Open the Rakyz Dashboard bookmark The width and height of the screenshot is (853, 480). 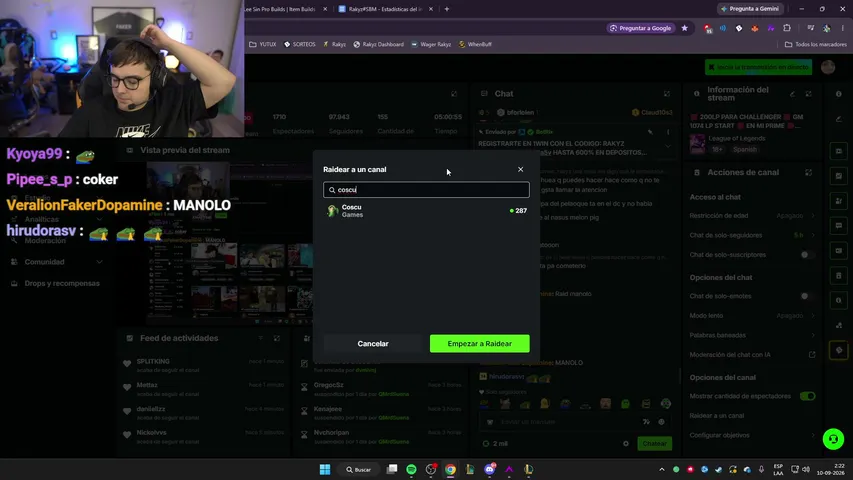tap(379, 45)
